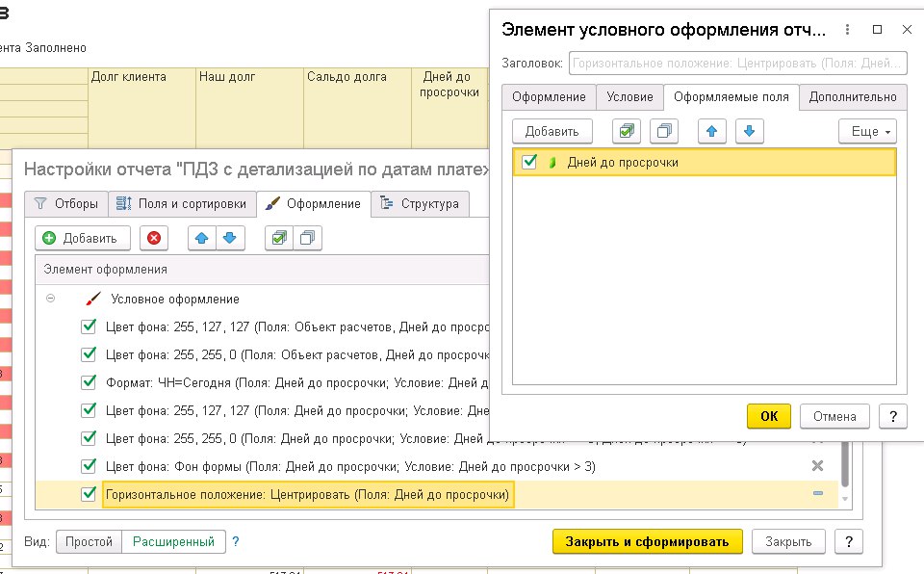The height and width of the screenshot is (574, 924).
Task: Select the Формат: ЧН=Сегодня row text
Action: (297, 382)
